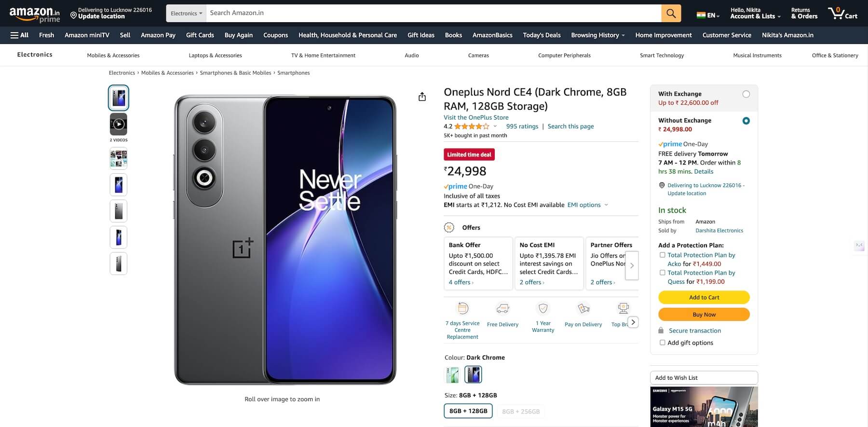This screenshot has height=427, width=868.
Task: Open the search magnifier icon
Action: pos(670,13)
